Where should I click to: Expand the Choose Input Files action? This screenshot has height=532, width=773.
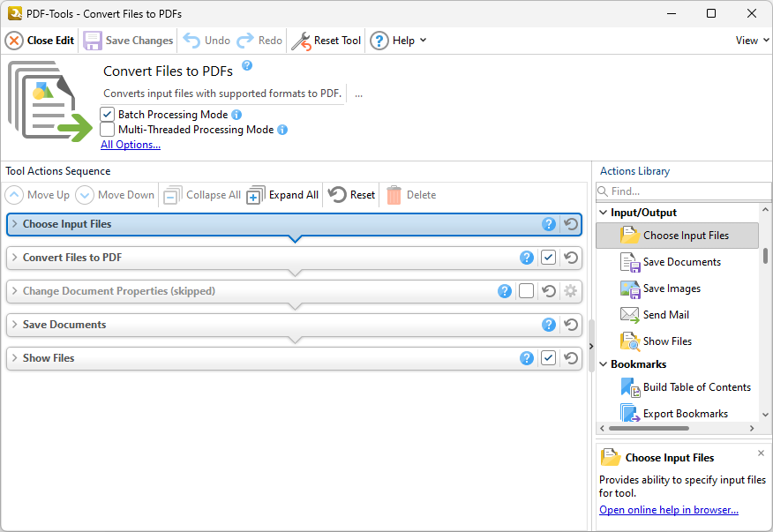pyautogui.click(x=15, y=224)
